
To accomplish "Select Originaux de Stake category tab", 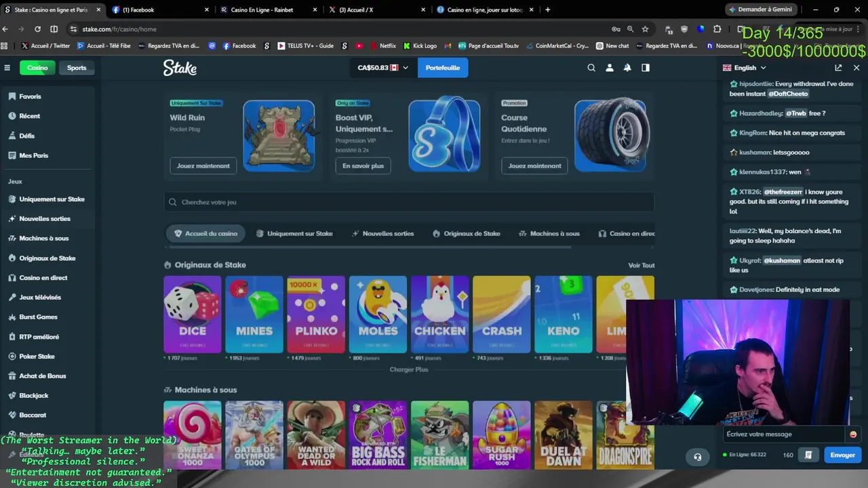I will tap(467, 233).
